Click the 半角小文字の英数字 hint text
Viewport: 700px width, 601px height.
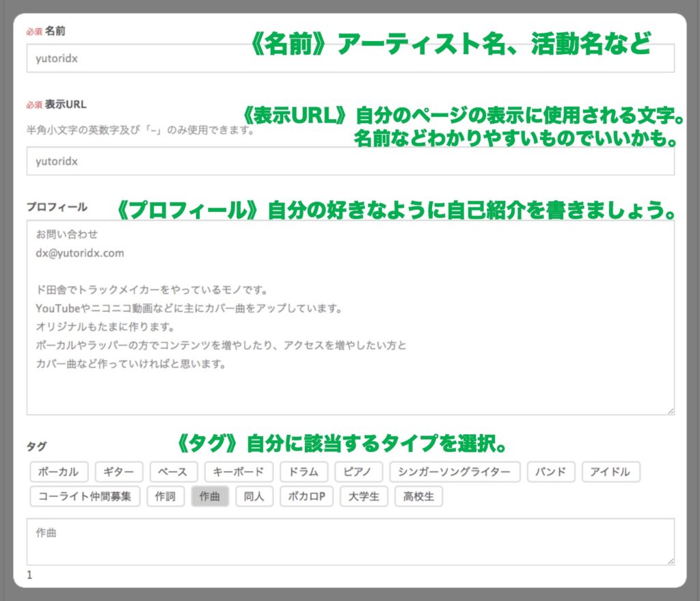(x=140, y=130)
